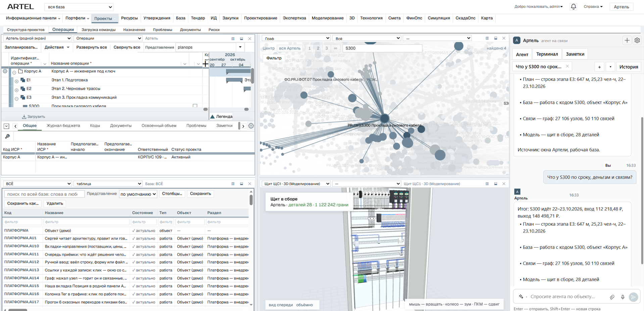Open the "по умолчанию" view dropdown

pyautogui.click(x=138, y=194)
